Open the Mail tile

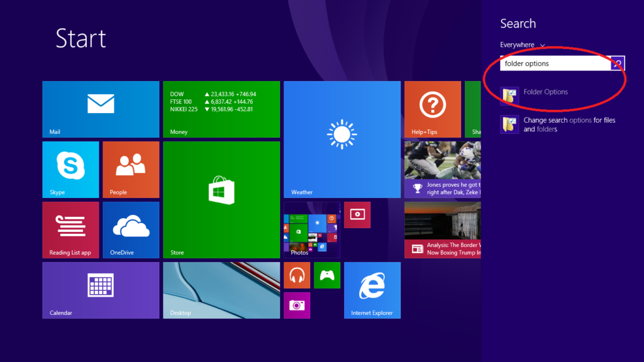(101, 109)
